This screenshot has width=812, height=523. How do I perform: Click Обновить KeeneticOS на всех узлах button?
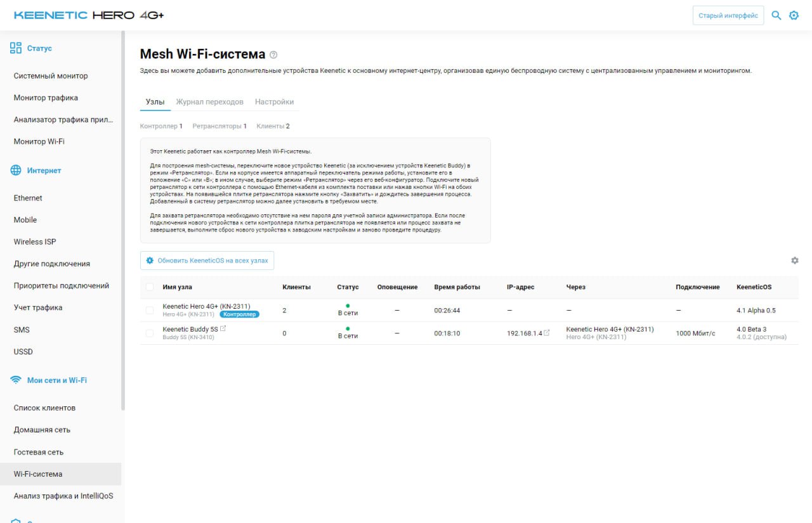point(207,261)
